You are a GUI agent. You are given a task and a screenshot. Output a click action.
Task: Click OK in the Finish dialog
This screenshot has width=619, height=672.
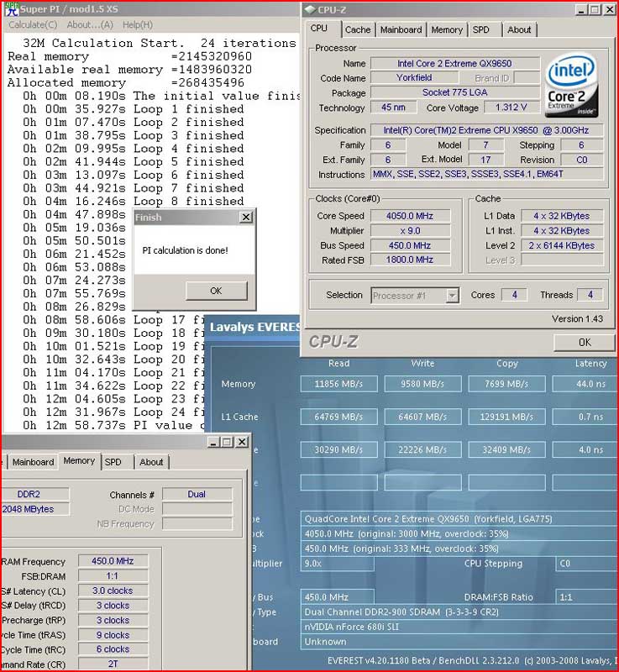217,291
